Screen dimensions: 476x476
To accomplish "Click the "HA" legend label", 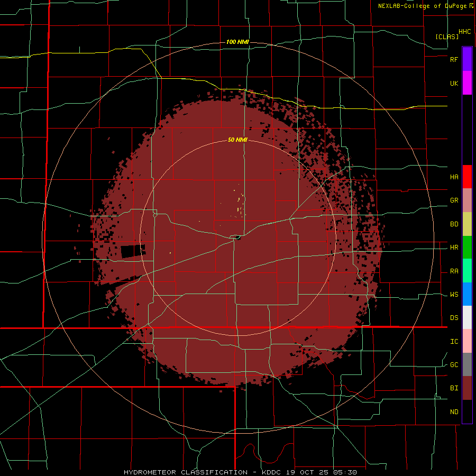I will pos(454,177).
